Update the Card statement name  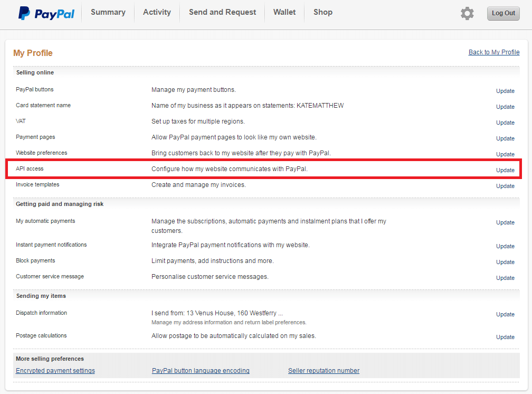coord(505,107)
